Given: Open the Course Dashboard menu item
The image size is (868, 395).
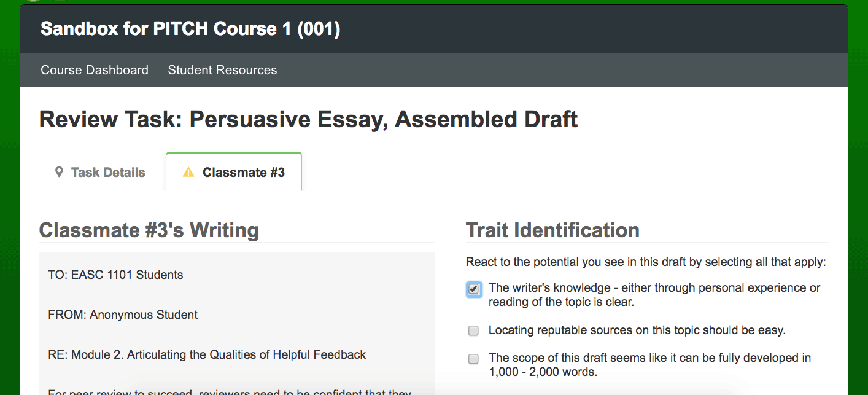Looking at the screenshot, I should [95, 70].
